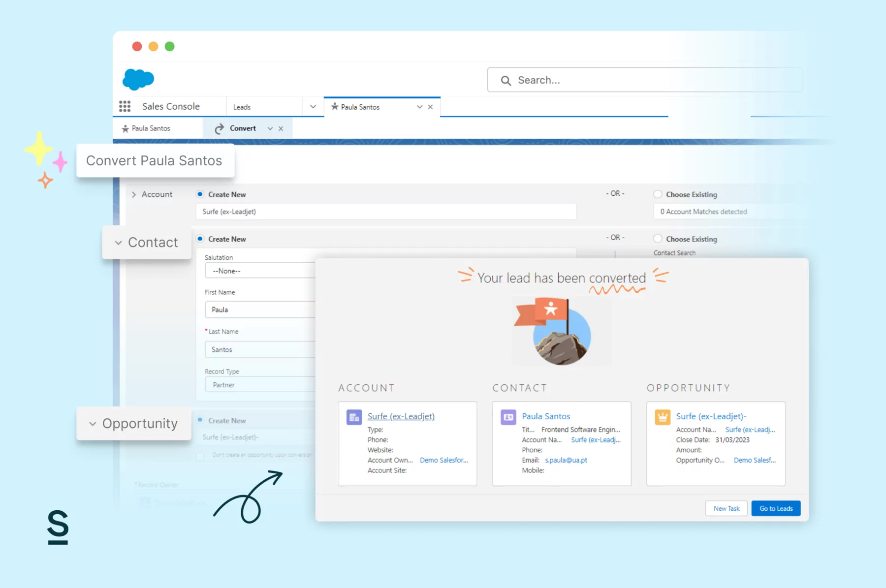The width and height of the screenshot is (886, 588).
Task: Expand the Account section chevron
Action: [x=134, y=194]
